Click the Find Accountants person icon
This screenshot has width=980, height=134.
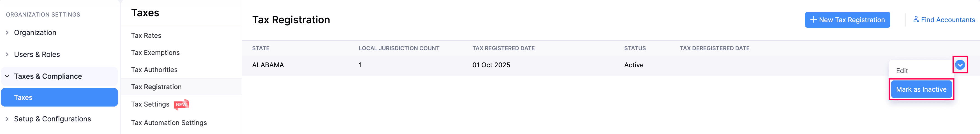coord(916,19)
